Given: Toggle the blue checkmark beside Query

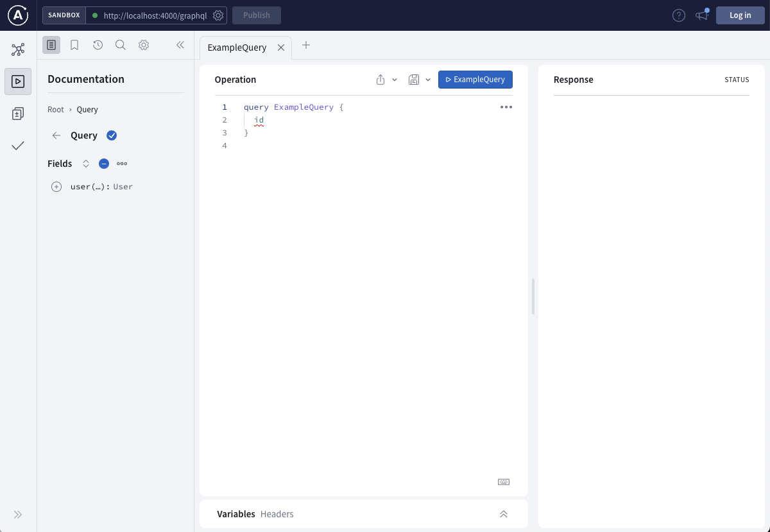Looking at the screenshot, I should (x=112, y=135).
